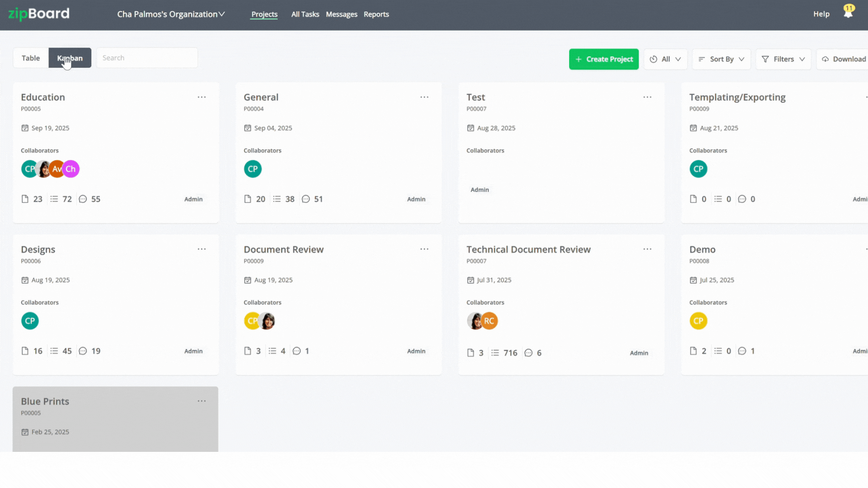Click the Search input field

146,58
